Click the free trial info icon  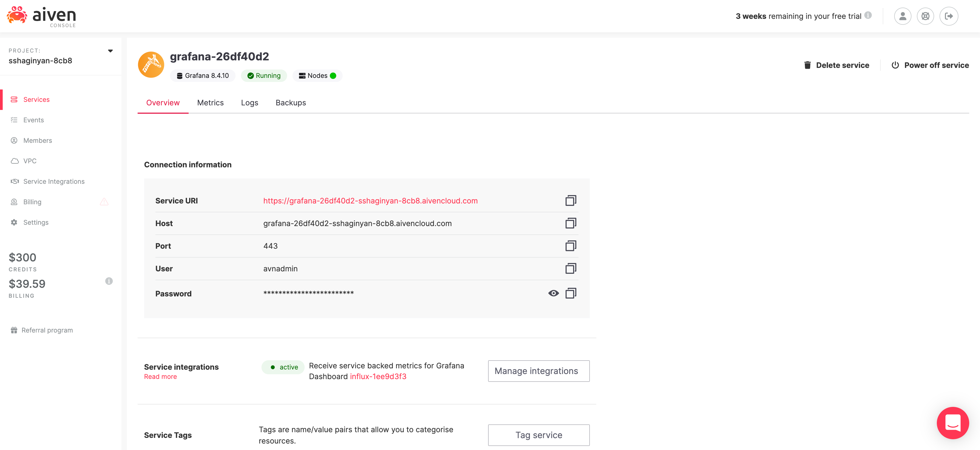tap(868, 15)
